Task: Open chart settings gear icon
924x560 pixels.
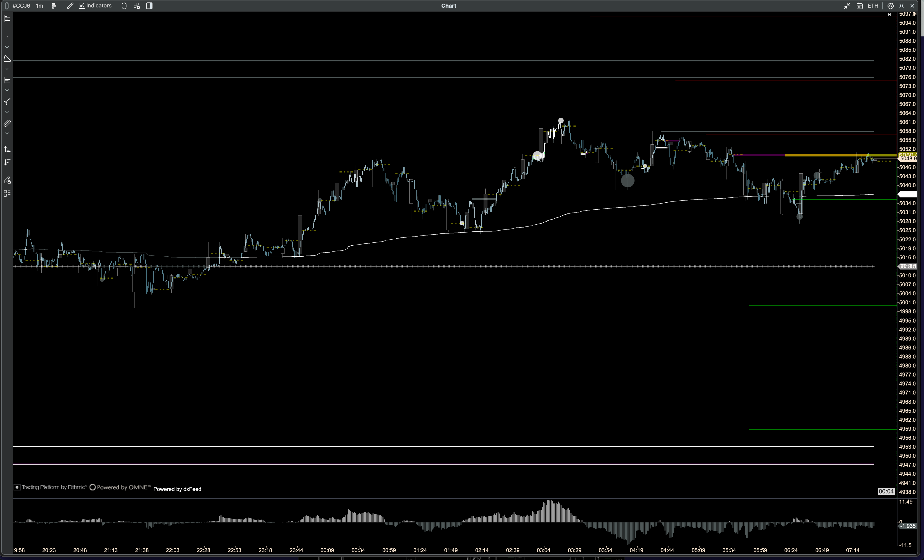Action: point(891,6)
